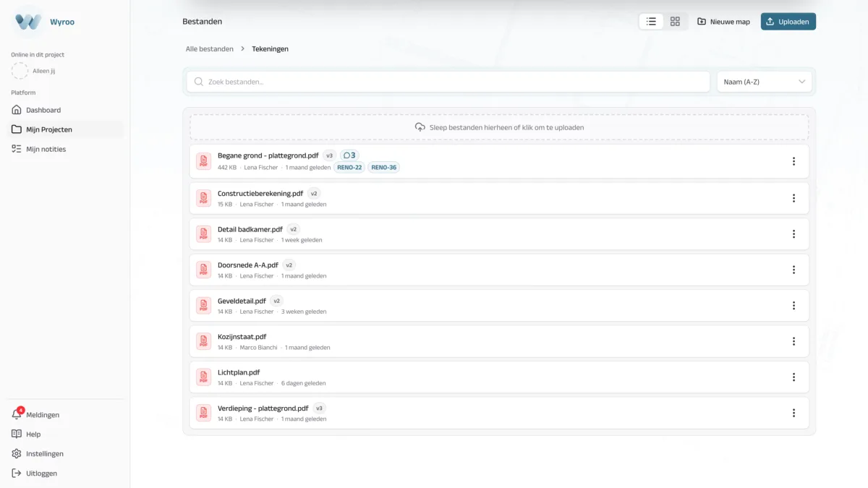
Task: Create a folder with Nieuwe map
Action: [723, 22]
